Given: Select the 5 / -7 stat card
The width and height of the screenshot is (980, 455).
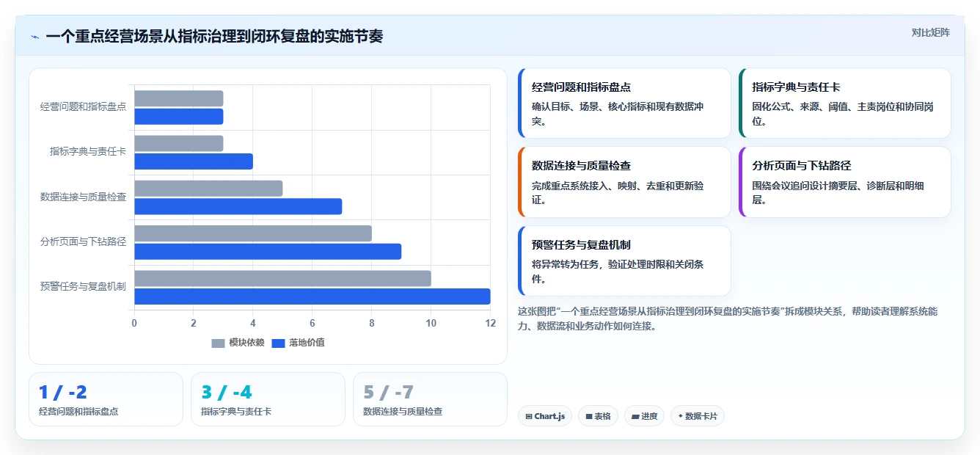Looking at the screenshot, I should (x=430, y=399).
